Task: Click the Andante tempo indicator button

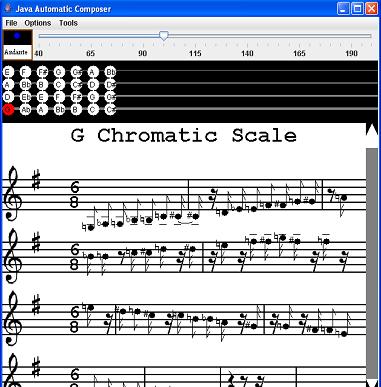Action: tap(18, 45)
